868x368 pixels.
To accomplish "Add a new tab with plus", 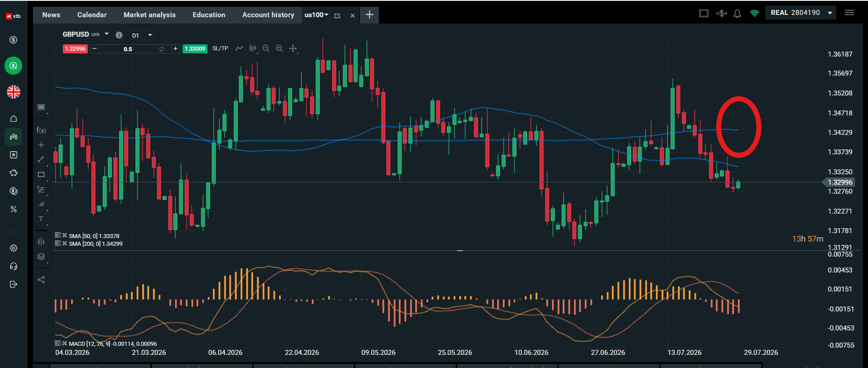I will tap(369, 15).
